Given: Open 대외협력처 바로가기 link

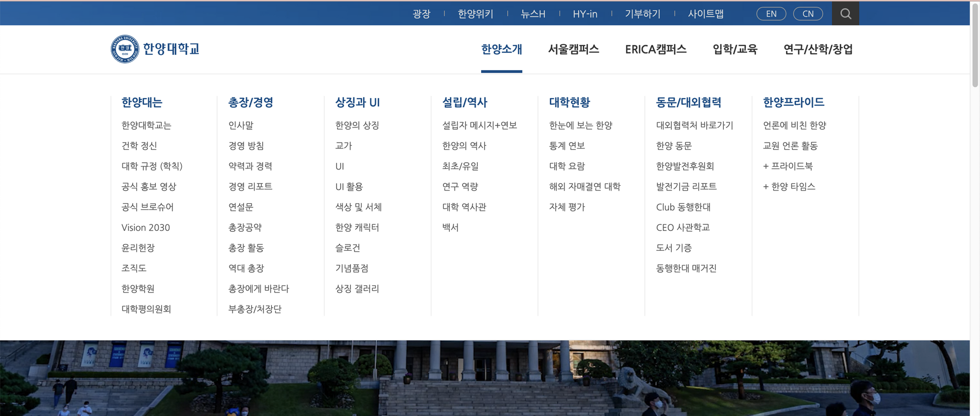Looking at the screenshot, I should click(x=695, y=125).
